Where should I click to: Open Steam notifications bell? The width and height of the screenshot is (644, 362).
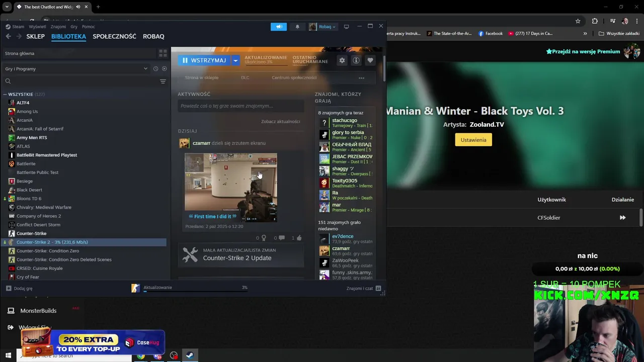(297, 27)
